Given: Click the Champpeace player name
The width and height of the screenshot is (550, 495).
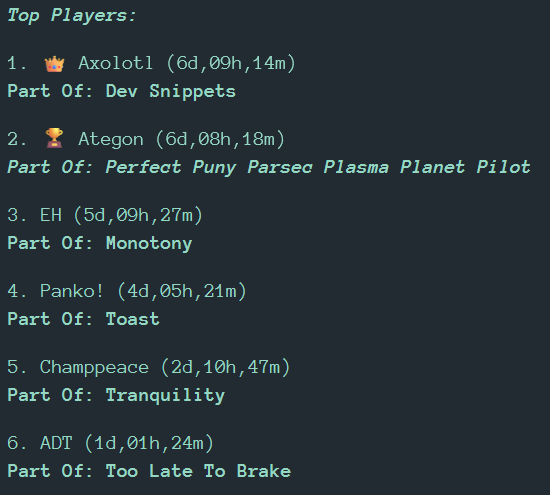Looking at the screenshot, I should [94, 368].
